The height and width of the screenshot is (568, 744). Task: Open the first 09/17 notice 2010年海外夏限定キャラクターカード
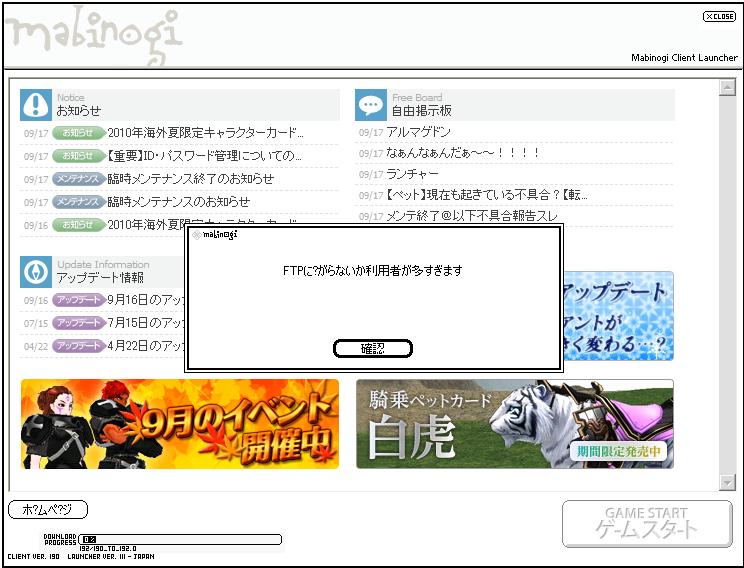(x=205, y=133)
